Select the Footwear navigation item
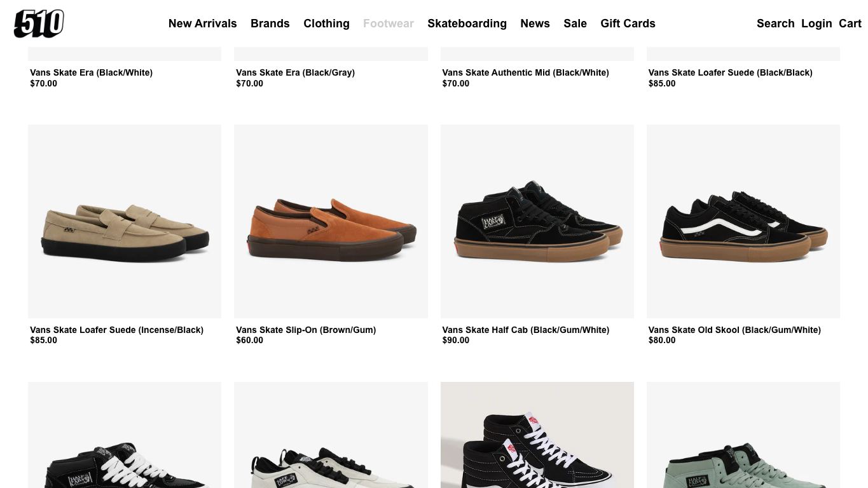Viewport: 868px width, 488px height. click(388, 24)
